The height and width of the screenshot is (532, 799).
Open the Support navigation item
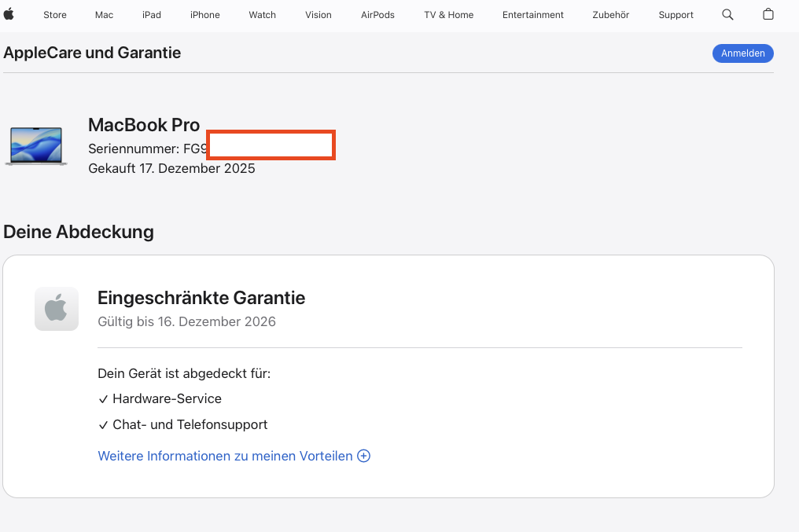tap(676, 15)
